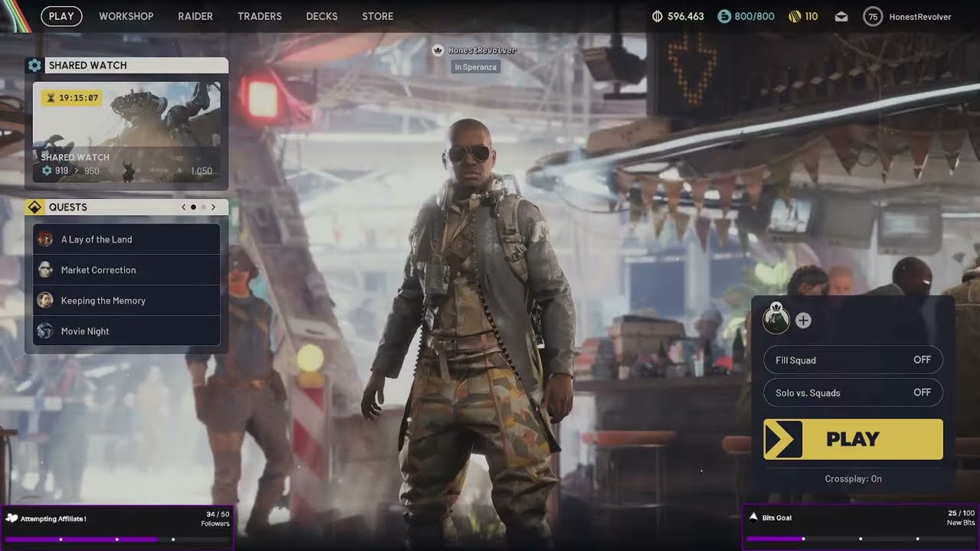Open the A Lay of the Land quest
980x551 pixels.
click(x=126, y=240)
